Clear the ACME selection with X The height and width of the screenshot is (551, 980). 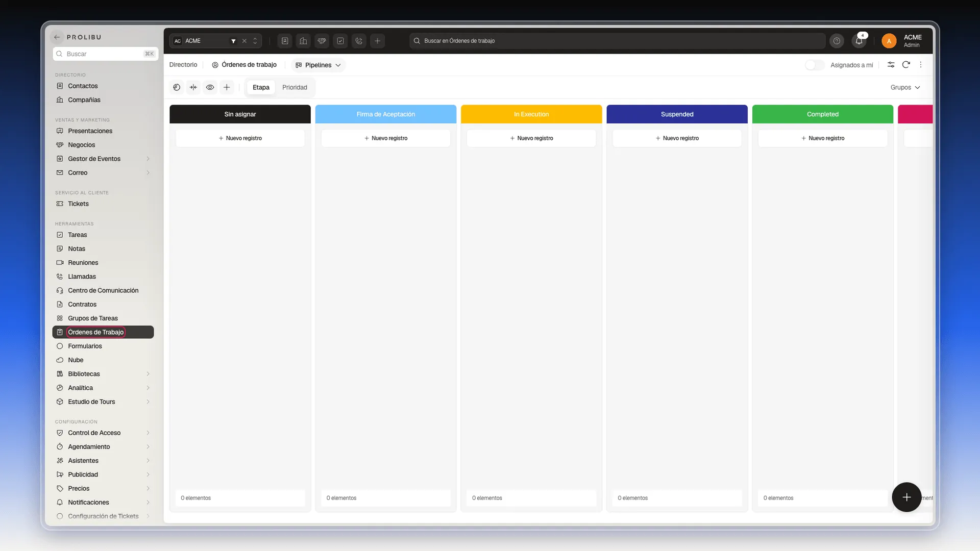tap(244, 41)
